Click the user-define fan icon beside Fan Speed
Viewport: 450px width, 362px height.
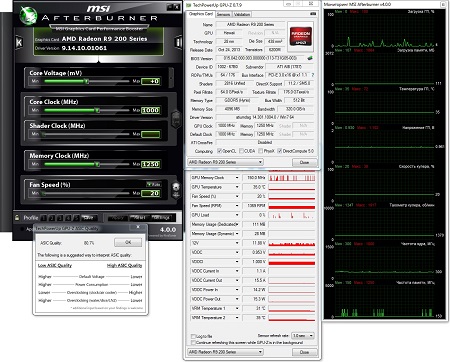[176, 190]
